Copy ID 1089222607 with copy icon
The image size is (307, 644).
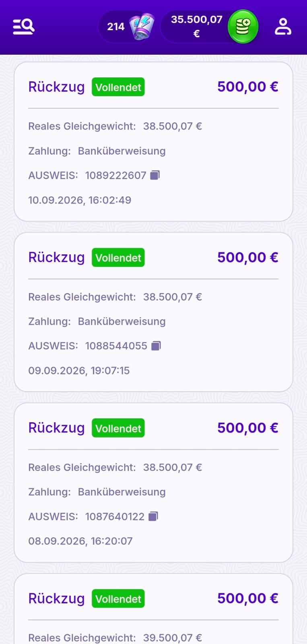155,175
